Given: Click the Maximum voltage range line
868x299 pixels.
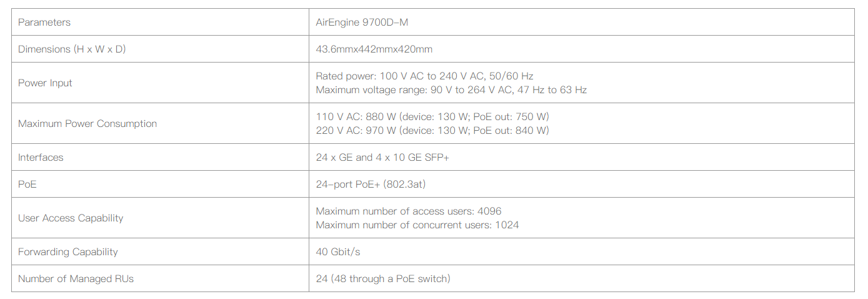Looking at the screenshot, I should click(451, 90).
